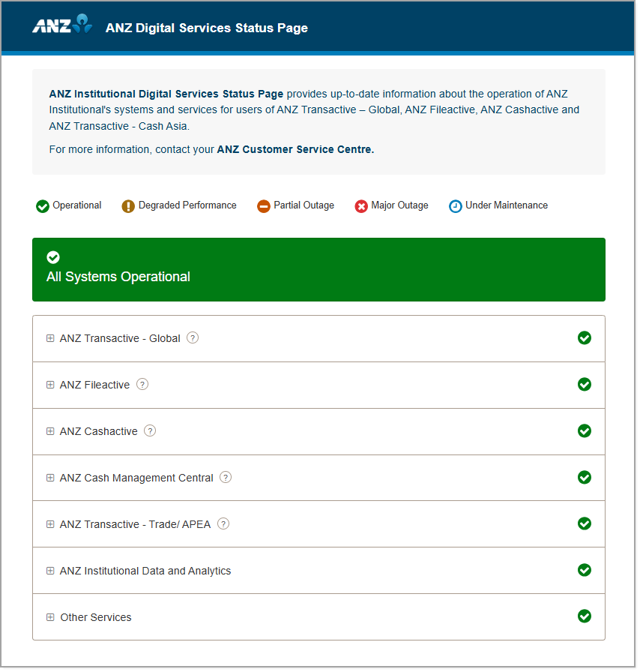The height and width of the screenshot is (672, 640).
Task: Click the ANZ Digital Services Status Page title
Action: click(x=207, y=28)
